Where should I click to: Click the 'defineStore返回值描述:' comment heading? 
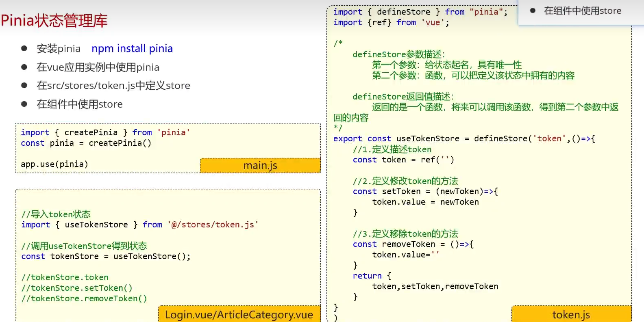pos(403,97)
